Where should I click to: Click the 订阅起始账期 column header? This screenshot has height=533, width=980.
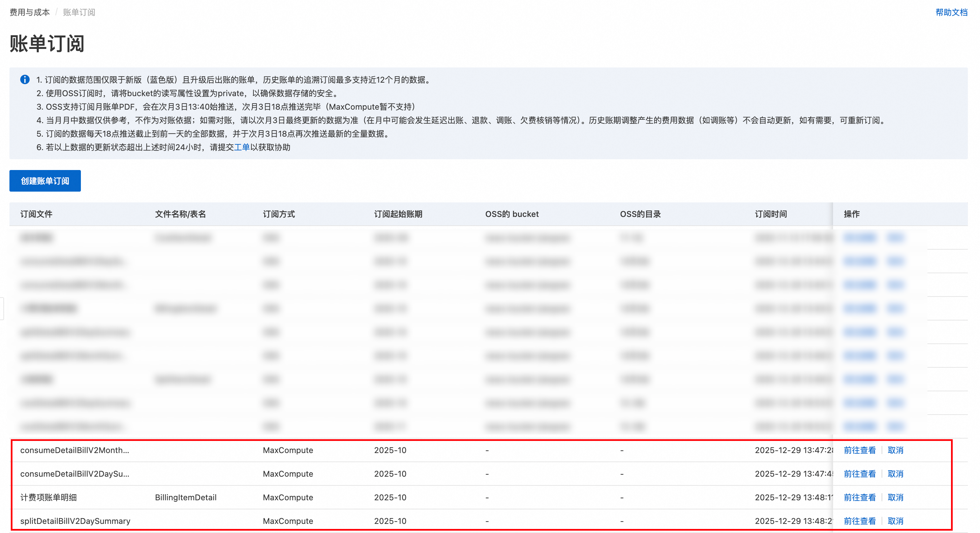coord(398,214)
